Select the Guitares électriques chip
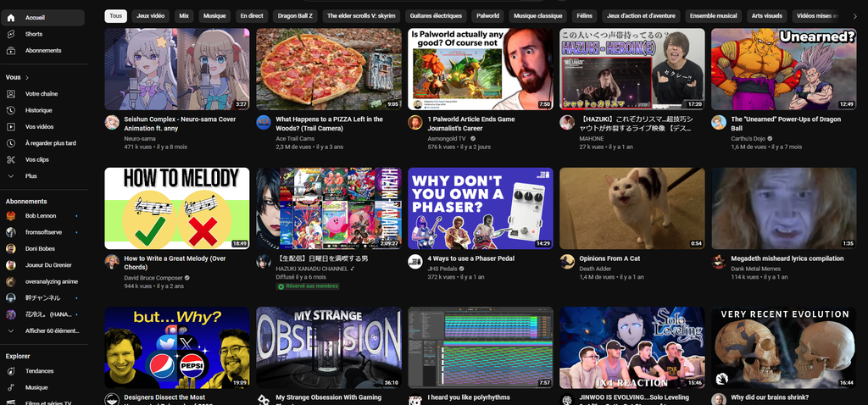Viewport: 868px width, 405px height. (x=437, y=16)
